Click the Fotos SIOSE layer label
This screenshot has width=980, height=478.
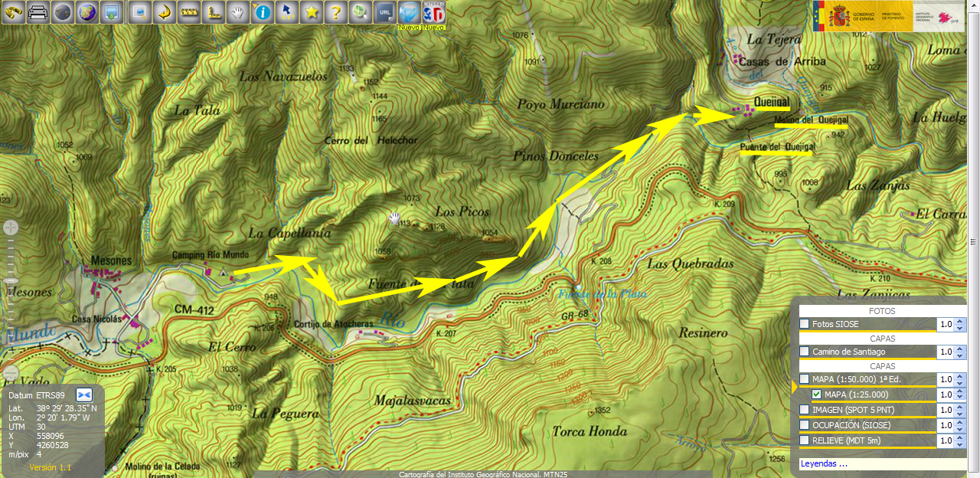(835, 325)
